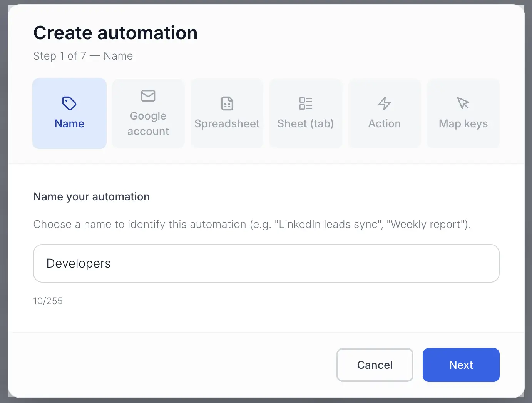Click the Google account envelope icon
Screen dimensions: 532x403
tap(148, 96)
